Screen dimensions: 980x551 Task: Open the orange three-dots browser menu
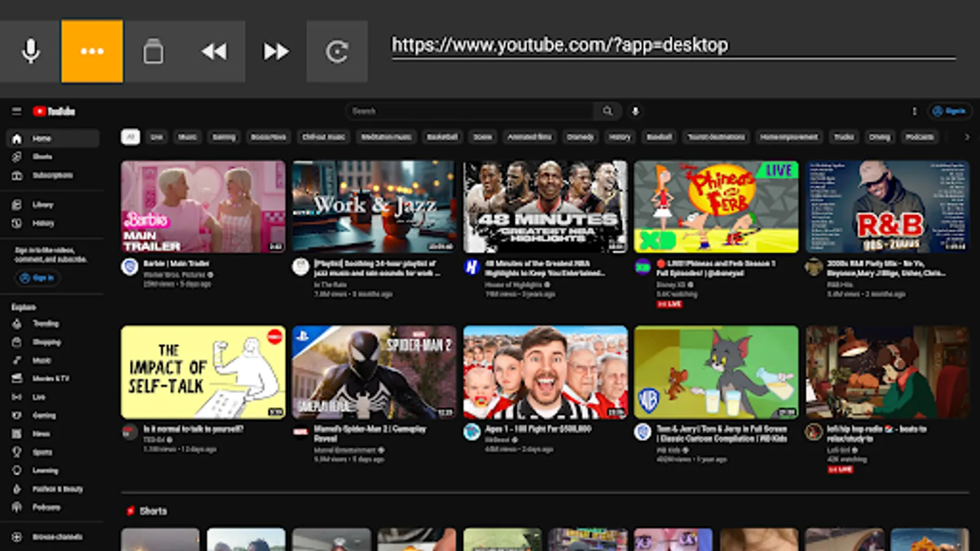click(x=92, y=51)
